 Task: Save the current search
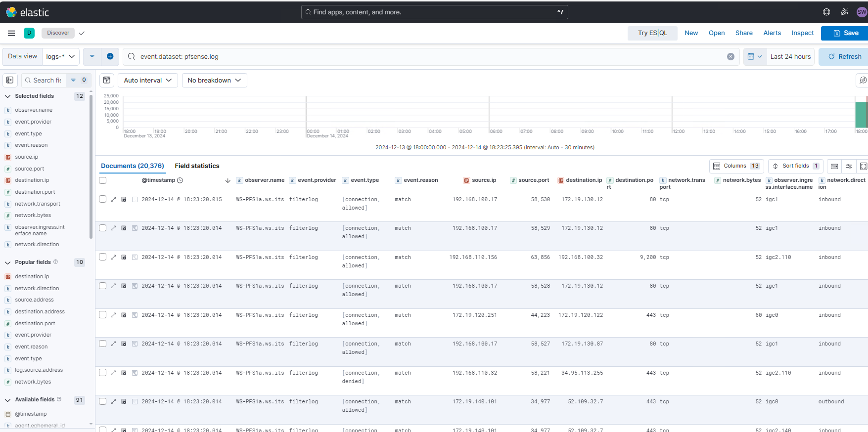click(x=845, y=33)
